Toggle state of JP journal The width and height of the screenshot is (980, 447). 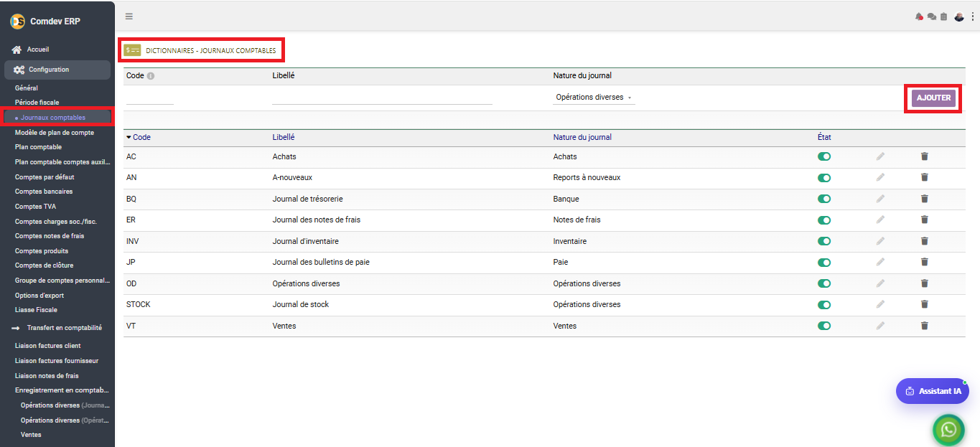(824, 263)
